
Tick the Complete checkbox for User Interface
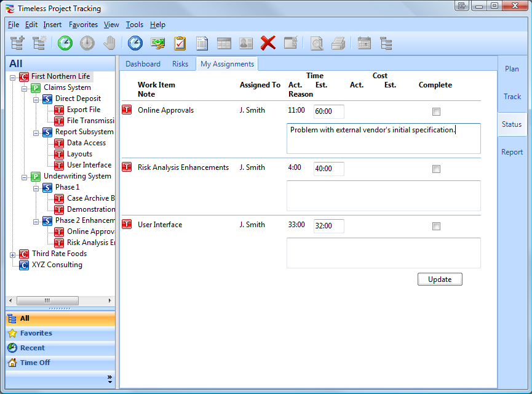coord(436,226)
